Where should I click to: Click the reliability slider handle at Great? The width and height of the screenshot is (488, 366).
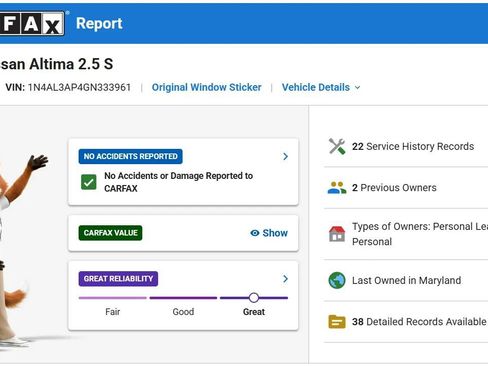254,298
